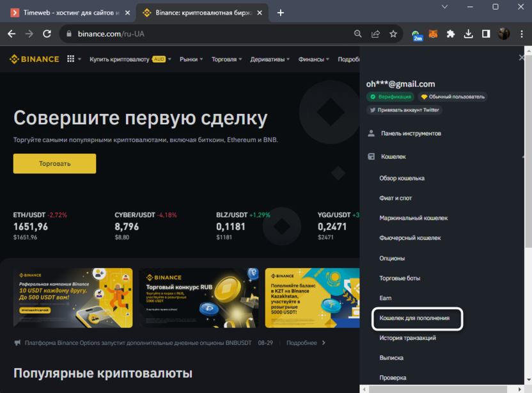The width and height of the screenshot is (532, 393).
Task: Close the account side panel
Action: [522, 58]
